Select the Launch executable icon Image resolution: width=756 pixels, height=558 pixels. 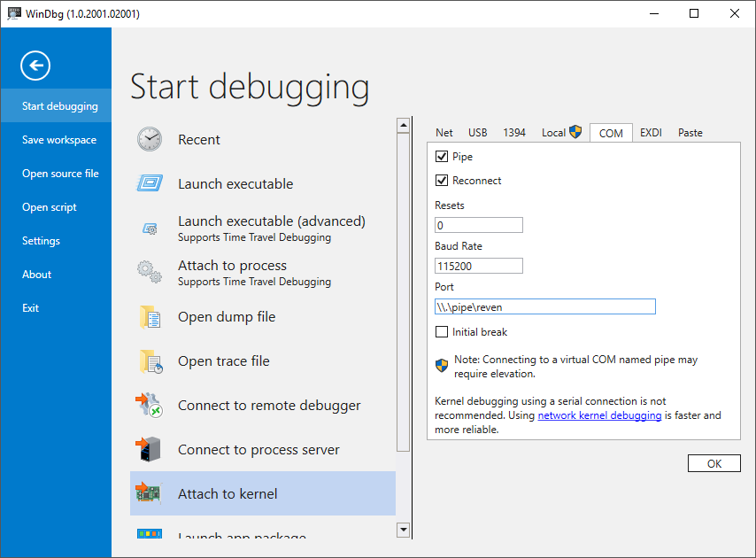[150, 183]
